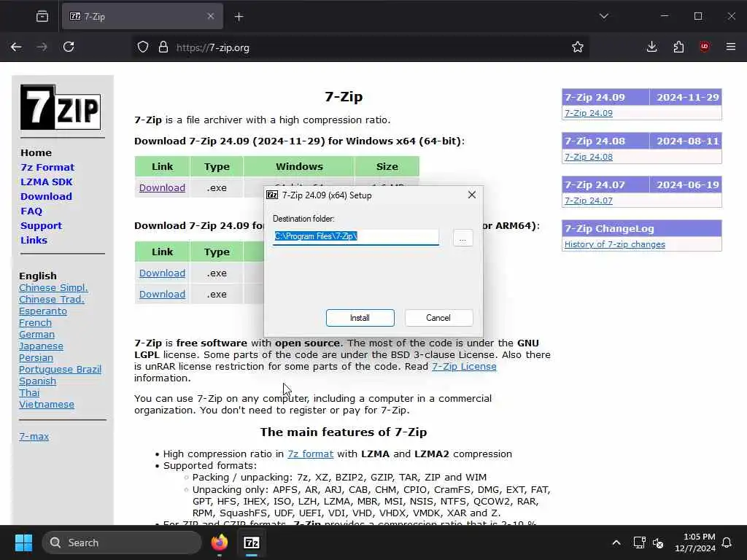Open the 7-max link
The image size is (747, 560).
point(34,436)
